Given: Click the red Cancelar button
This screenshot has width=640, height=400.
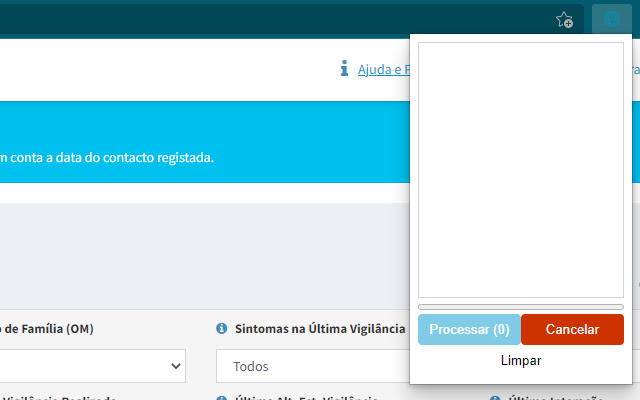Looking at the screenshot, I should tap(572, 329).
